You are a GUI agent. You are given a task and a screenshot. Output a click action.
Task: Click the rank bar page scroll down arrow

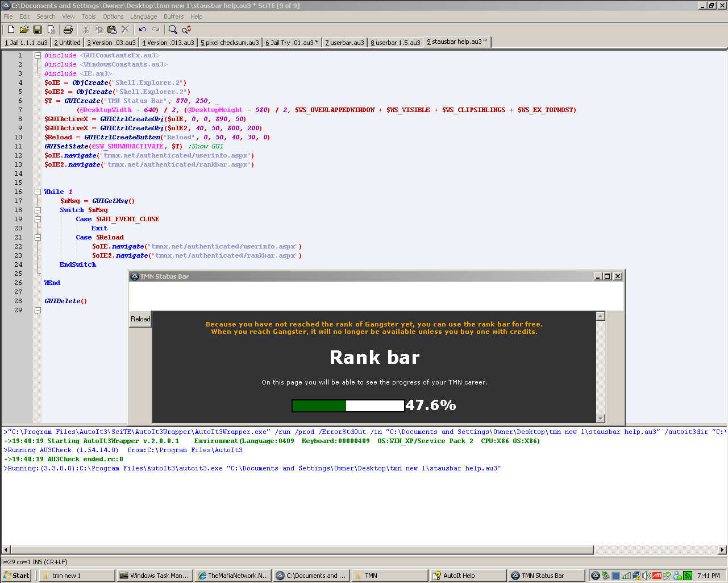601,419
